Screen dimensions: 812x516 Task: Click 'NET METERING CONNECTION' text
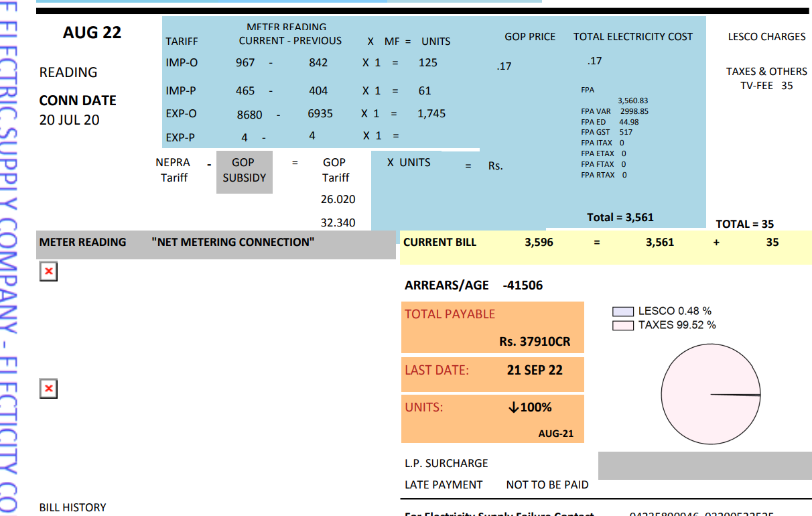pyautogui.click(x=232, y=242)
